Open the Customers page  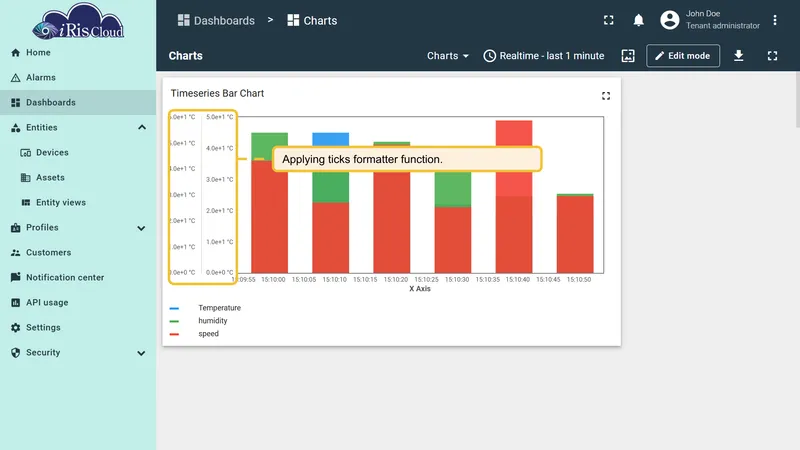pyautogui.click(x=78, y=253)
